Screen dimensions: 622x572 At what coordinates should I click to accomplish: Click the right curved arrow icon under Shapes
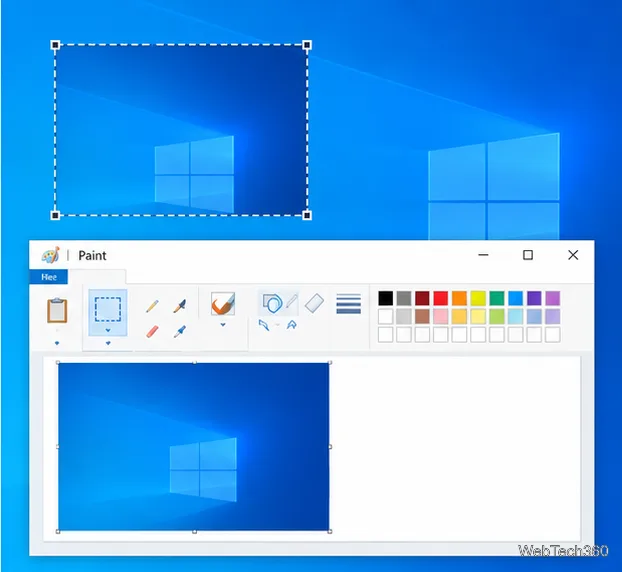point(292,325)
